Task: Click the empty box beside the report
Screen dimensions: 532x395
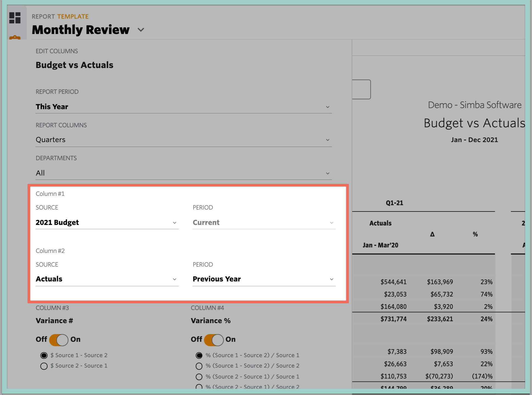Action: click(361, 89)
